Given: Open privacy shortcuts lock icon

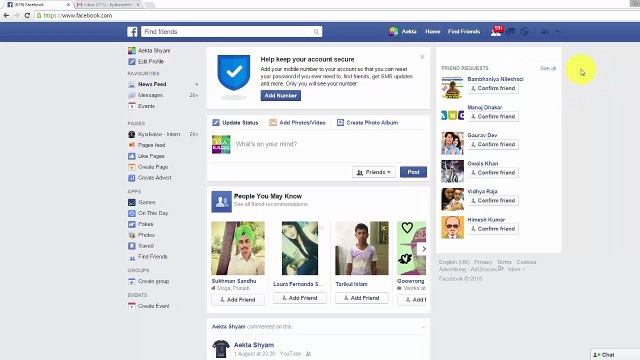Looking at the screenshot, I should [545, 32].
